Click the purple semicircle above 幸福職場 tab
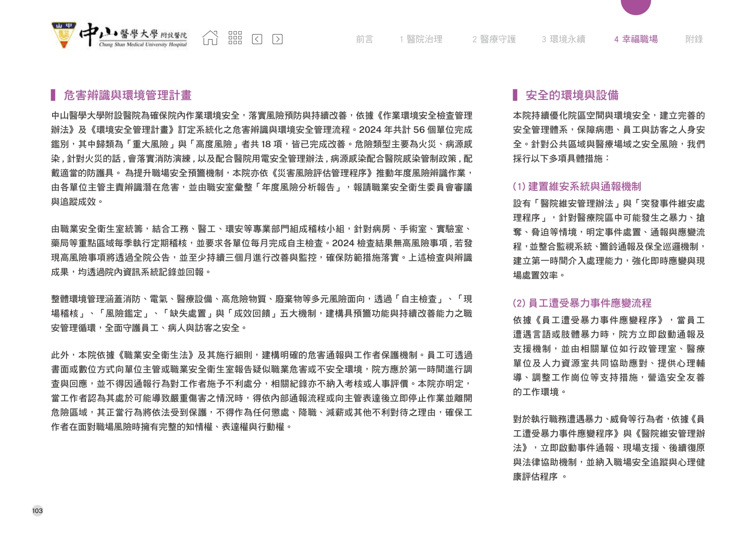 point(636,6)
